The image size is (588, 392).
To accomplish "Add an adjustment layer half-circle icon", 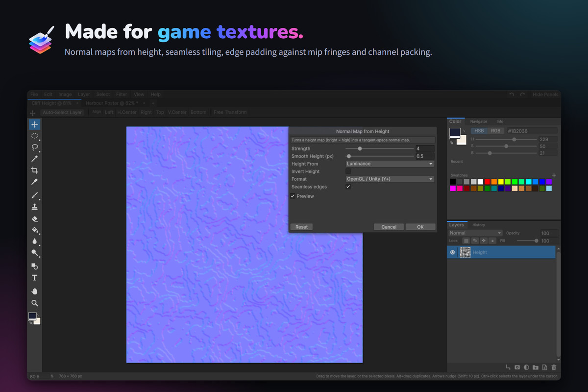I will coord(526,367).
